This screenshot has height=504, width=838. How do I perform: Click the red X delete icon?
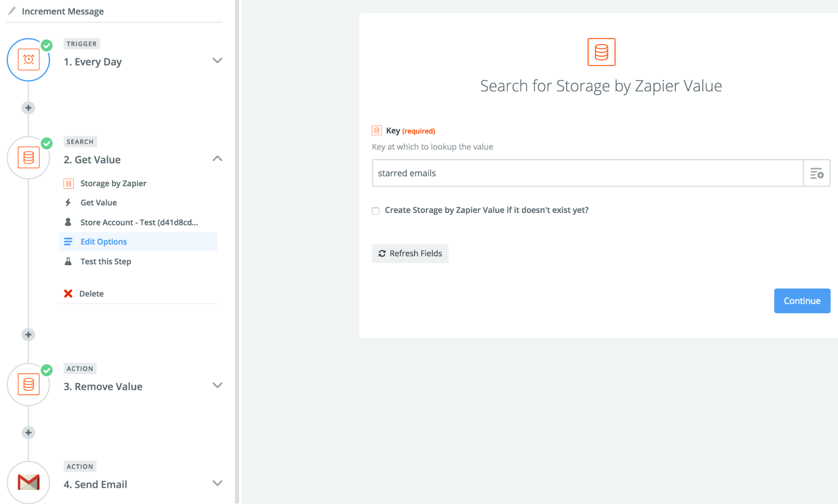click(68, 293)
